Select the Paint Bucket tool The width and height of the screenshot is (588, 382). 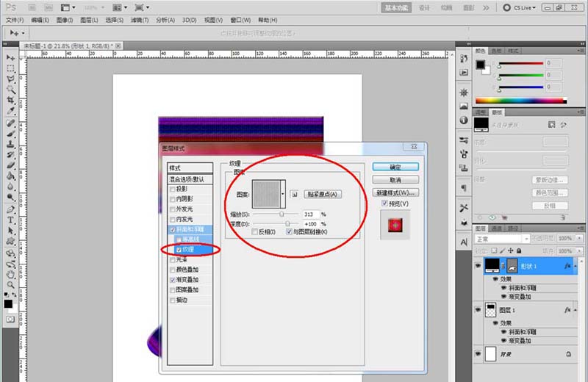[x=10, y=176]
